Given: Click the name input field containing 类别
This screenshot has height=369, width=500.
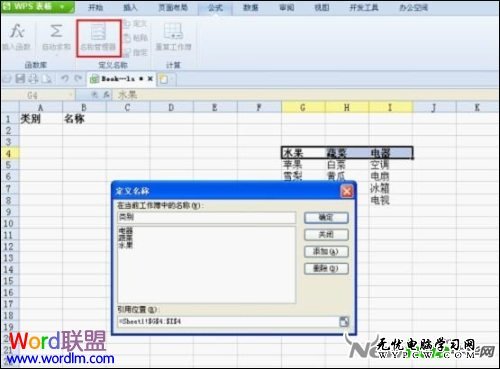Looking at the screenshot, I should (206, 217).
